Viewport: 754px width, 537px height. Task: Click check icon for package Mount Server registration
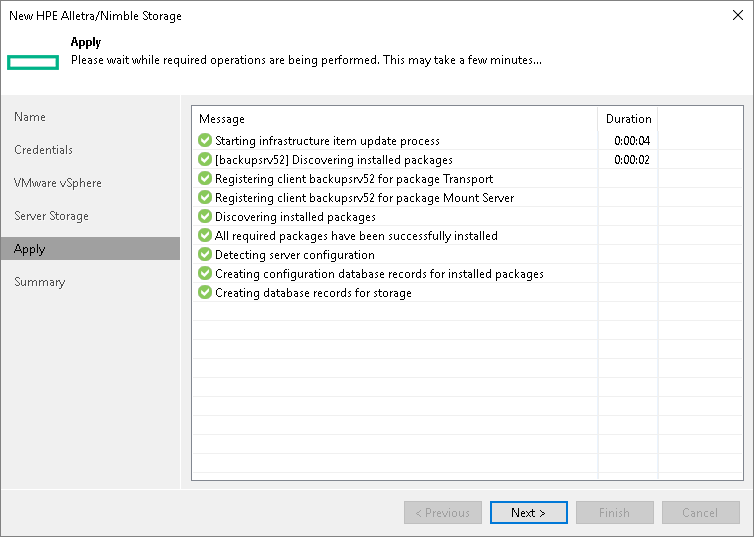pyautogui.click(x=205, y=197)
